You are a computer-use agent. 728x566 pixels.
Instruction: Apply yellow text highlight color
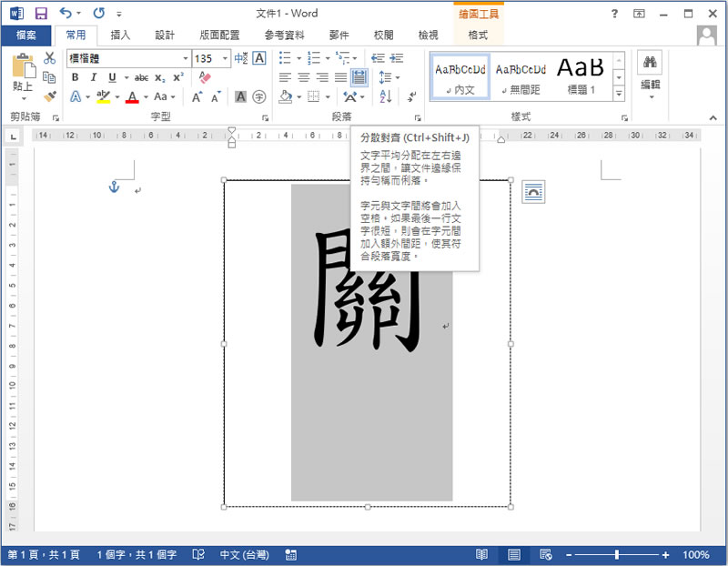point(104,96)
